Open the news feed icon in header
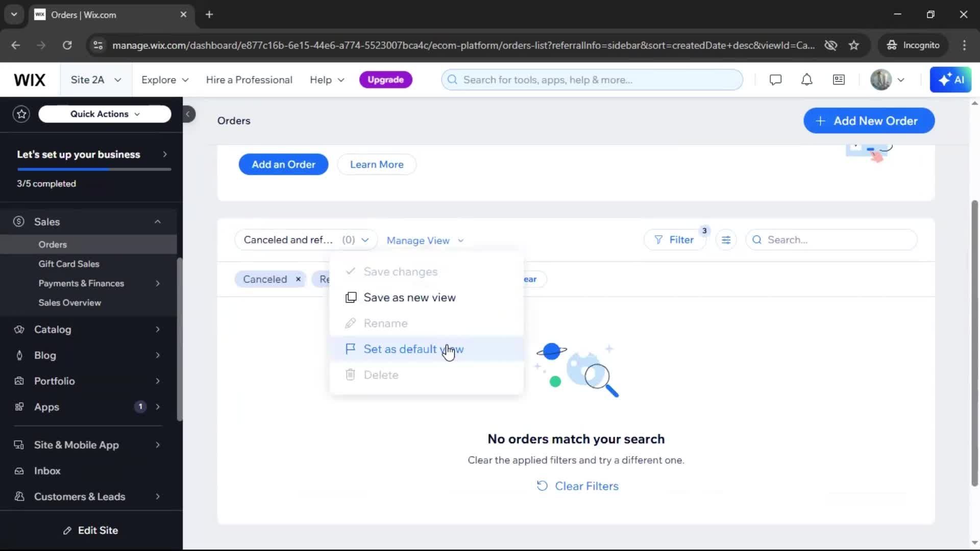Image resolution: width=980 pixels, height=551 pixels. tap(839, 80)
